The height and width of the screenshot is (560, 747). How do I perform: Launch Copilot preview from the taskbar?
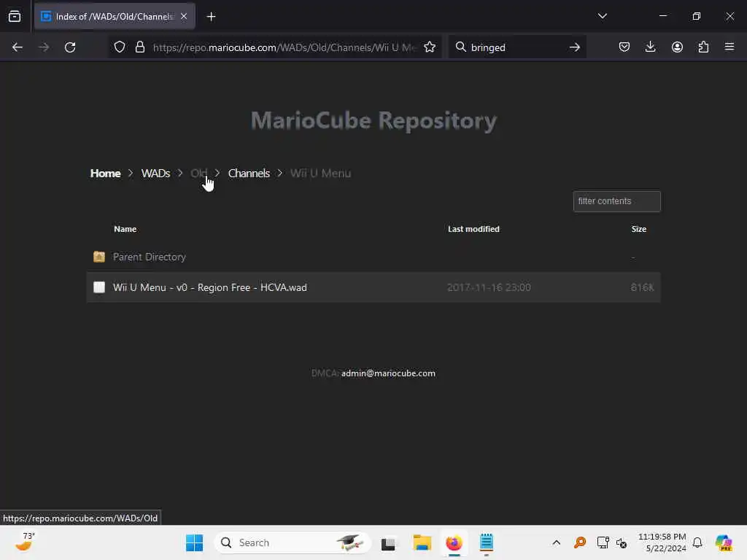[x=724, y=542]
